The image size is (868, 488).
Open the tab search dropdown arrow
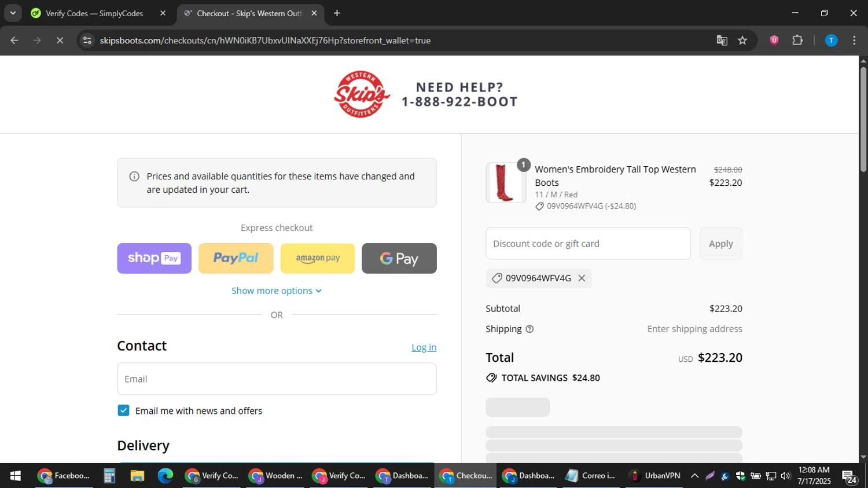coord(13,13)
